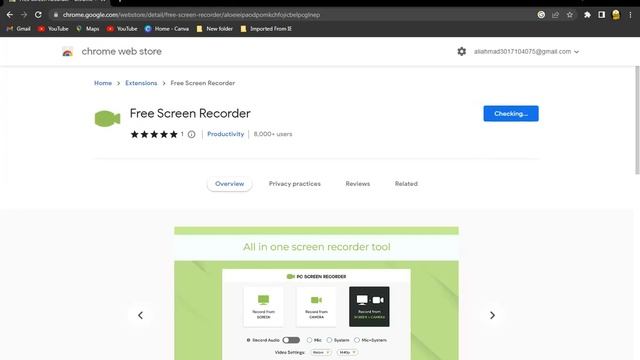
Task: Open the Productivity category link
Action: point(226,134)
